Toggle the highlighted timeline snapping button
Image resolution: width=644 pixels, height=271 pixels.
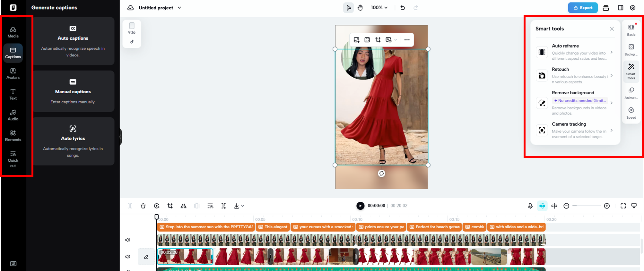pos(542,206)
